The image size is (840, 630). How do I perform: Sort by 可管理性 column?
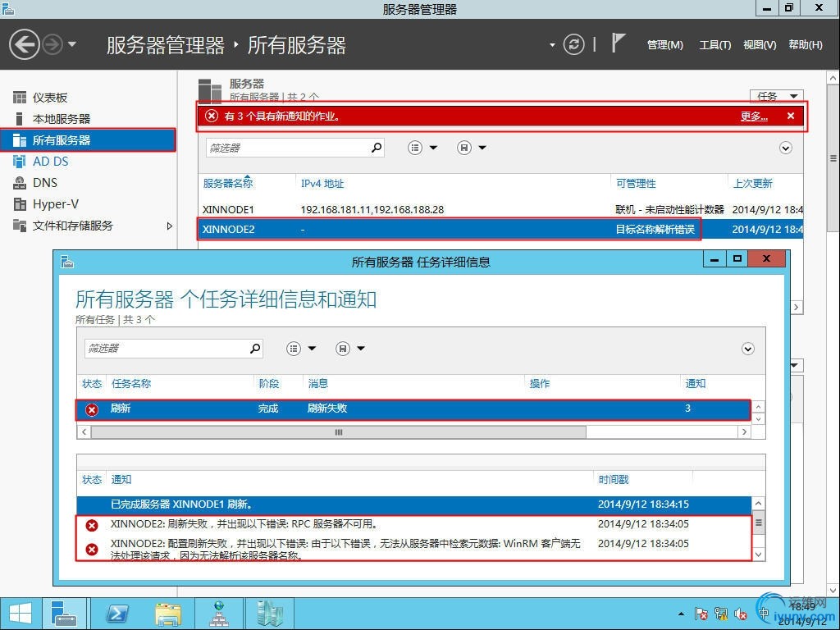point(636,183)
